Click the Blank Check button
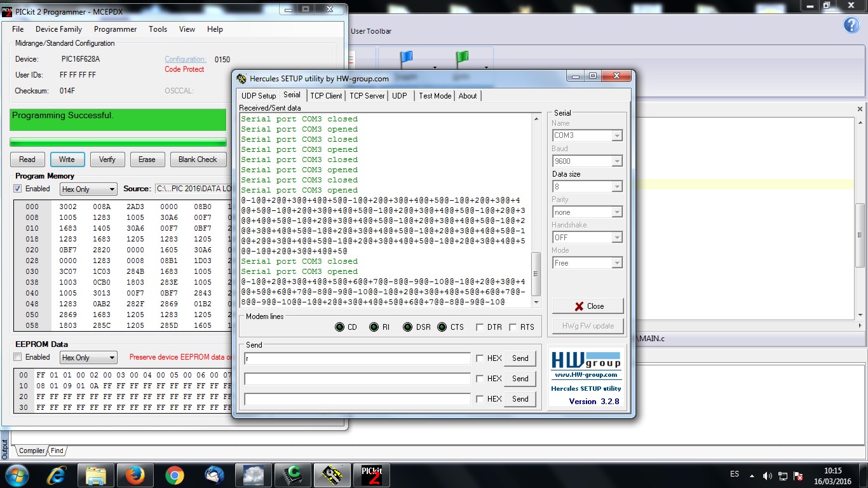 (x=198, y=159)
